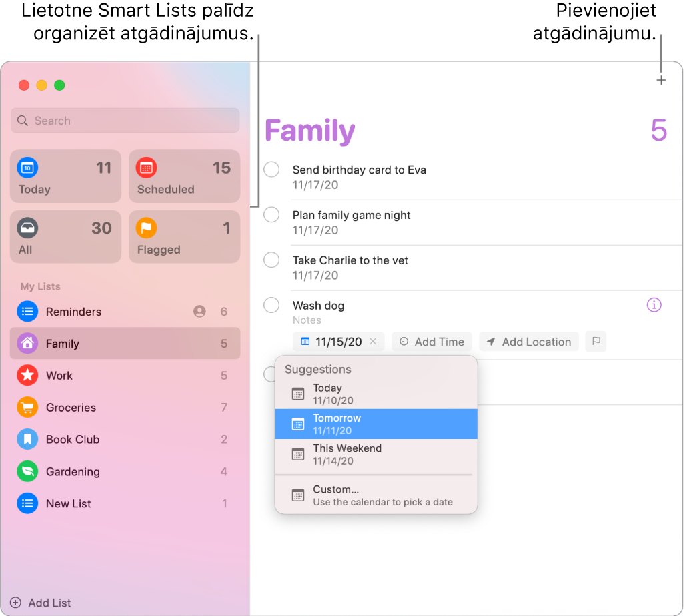The width and height of the screenshot is (685, 616).
Task: Click the Family list heading
Action: (x=309, y=131)
